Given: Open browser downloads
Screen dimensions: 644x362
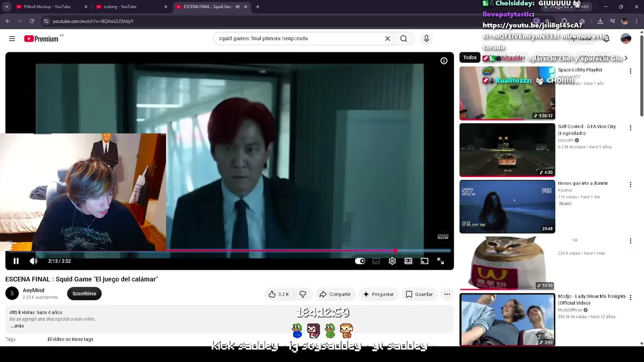Looking at the screenshot, I should (600, 21).
